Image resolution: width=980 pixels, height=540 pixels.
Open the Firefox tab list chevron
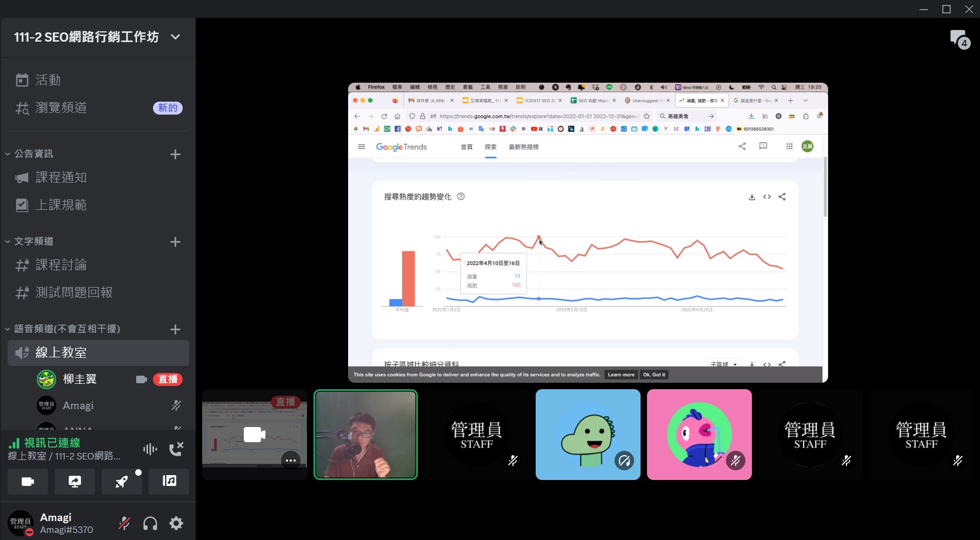point(805,101)
